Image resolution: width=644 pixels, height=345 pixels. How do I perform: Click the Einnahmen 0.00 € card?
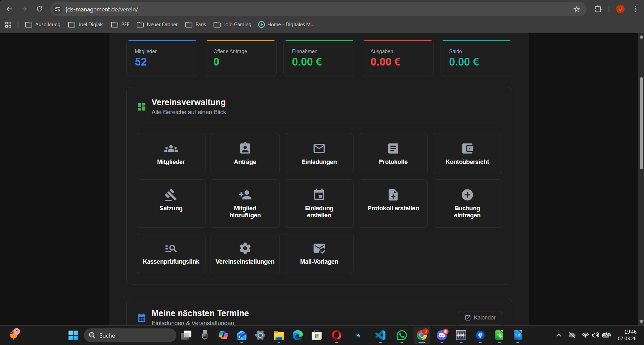click(319, 58)
